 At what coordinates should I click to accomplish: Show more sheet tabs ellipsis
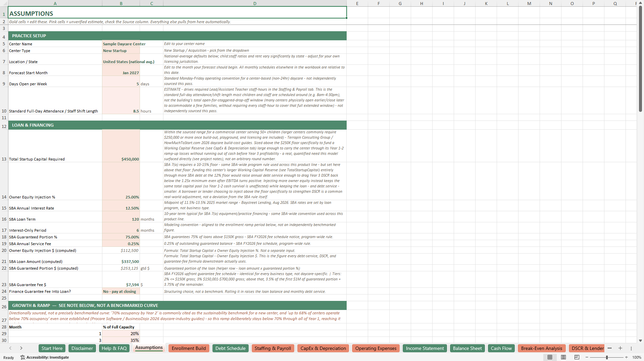(x=609, y=348)
